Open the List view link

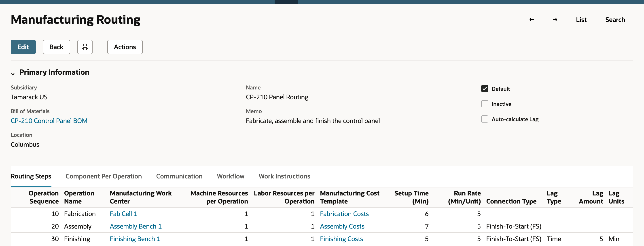pos(581,20)
